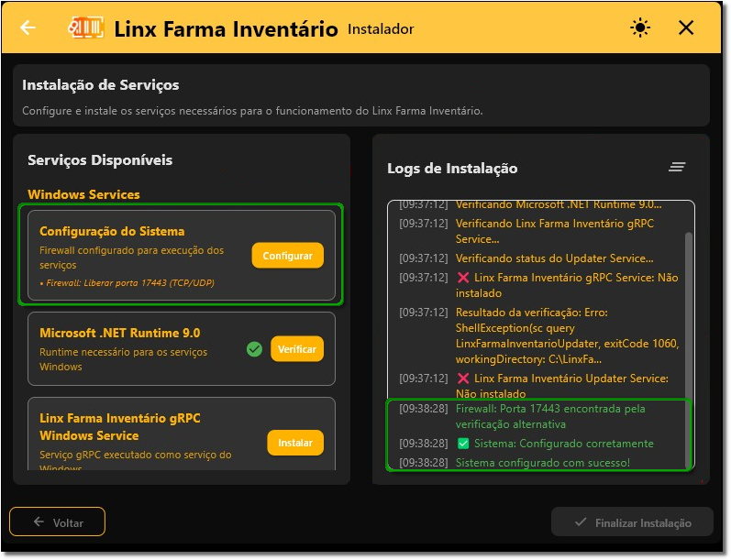Click log line Verificando status do Updater Service
Image resolution: width=731 pixels, height=560 pixels.
554,258
